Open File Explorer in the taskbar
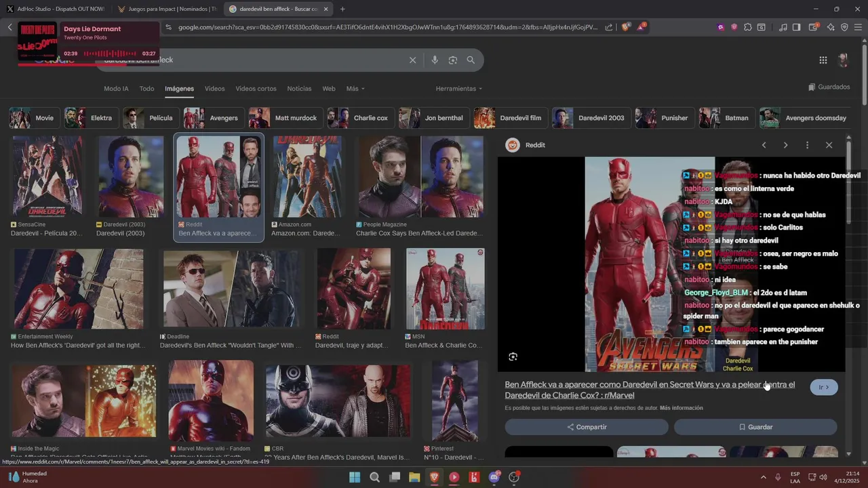 414,477
